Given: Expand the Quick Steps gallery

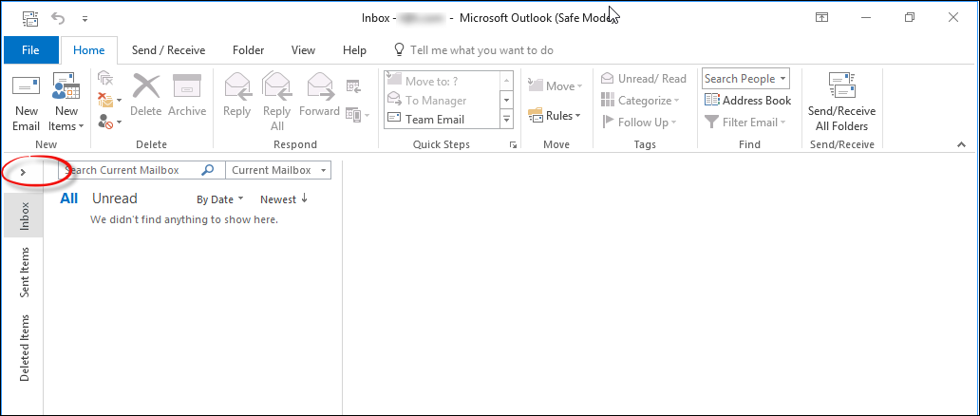Looking at the screenshot, I should pos(507,119).
